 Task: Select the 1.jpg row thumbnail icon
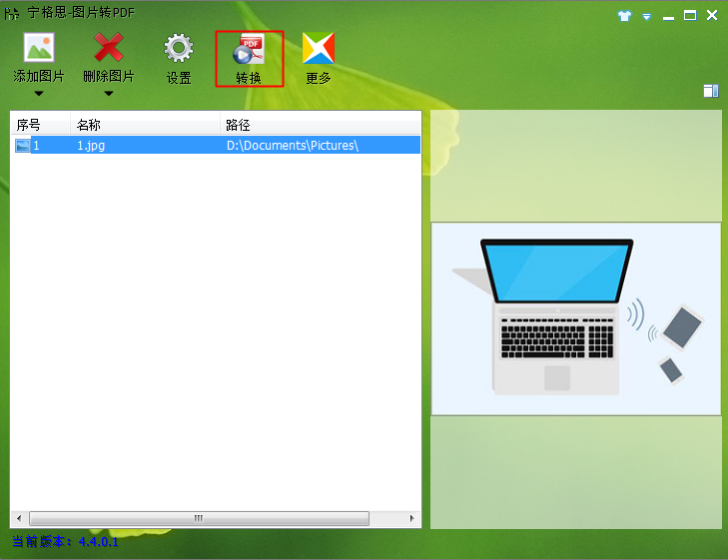point(23,146)
